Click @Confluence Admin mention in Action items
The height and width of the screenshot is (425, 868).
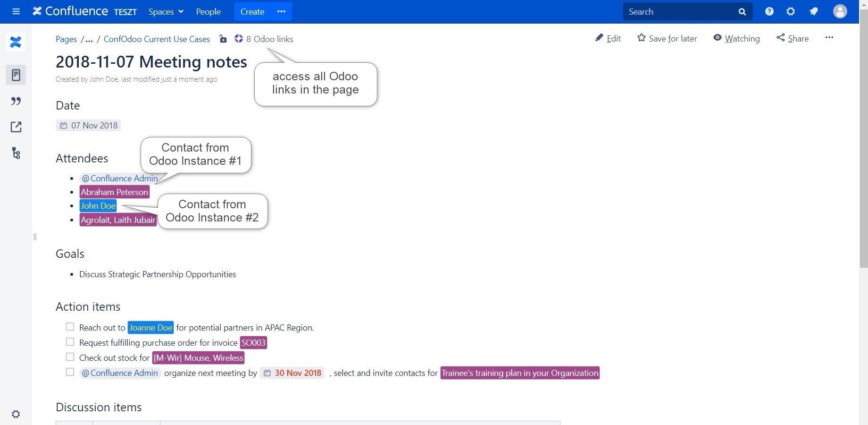(120, 373)
